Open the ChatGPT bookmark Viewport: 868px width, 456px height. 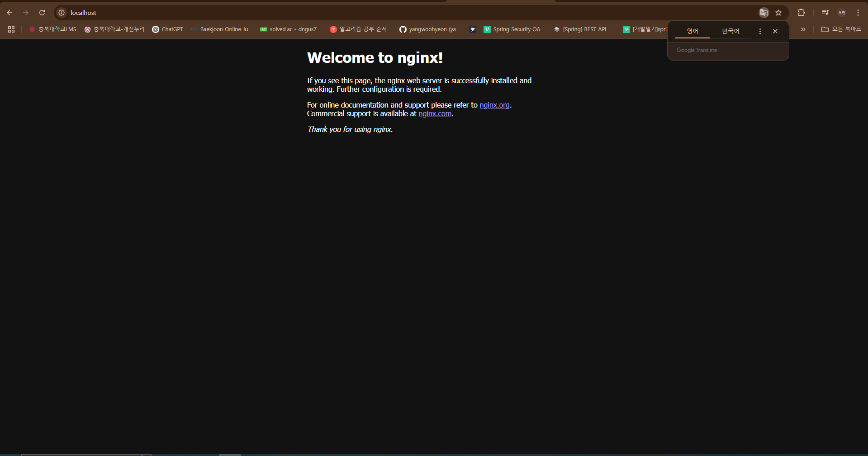[x=168, y=29]
